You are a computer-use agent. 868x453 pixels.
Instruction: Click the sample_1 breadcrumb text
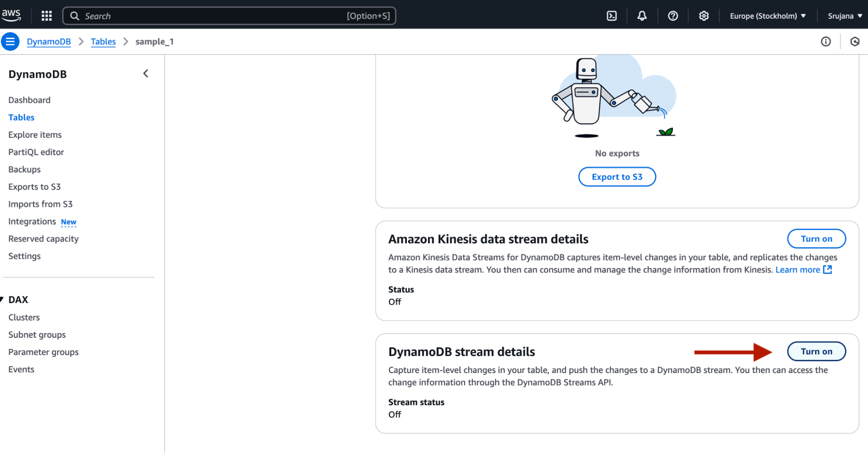[155, 42]
